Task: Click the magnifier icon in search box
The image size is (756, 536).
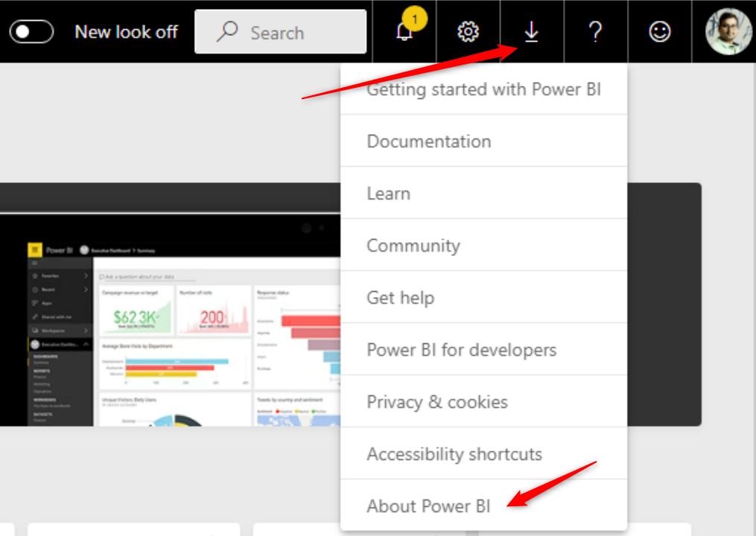Action: coord(226,32)
